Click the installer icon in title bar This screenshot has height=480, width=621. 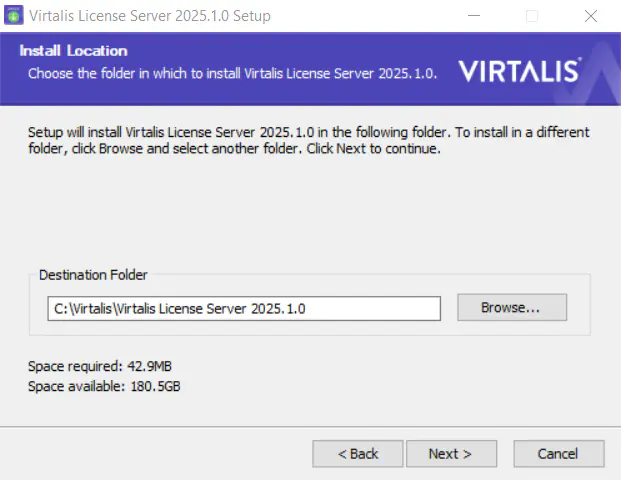point(13,15)
